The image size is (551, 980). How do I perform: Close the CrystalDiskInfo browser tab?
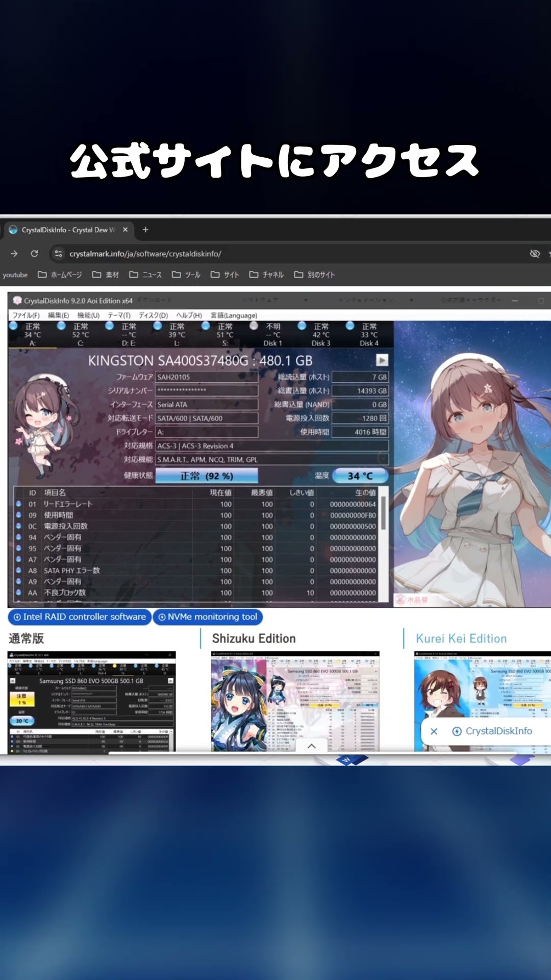(125, 230)
